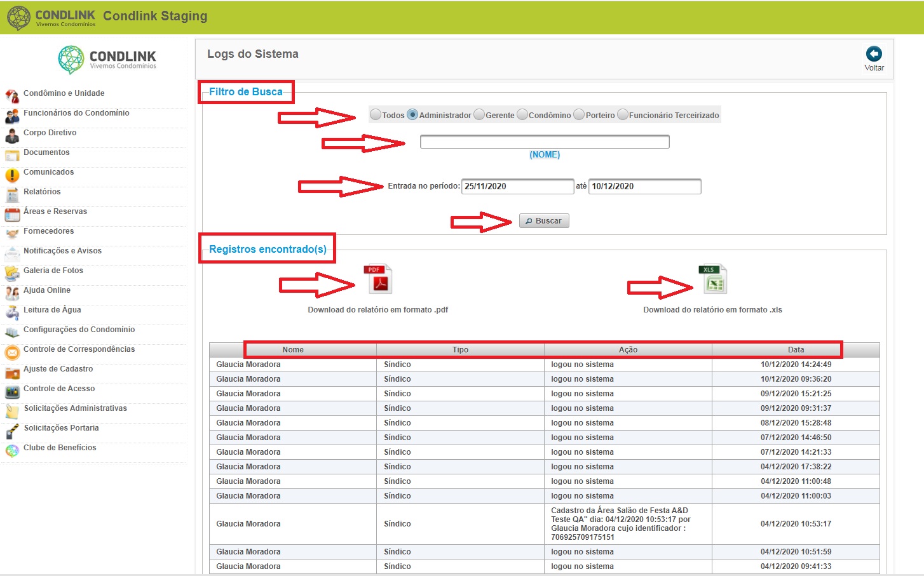The height and width of the screenshot is (576, 924).
Task: Open the Relatórios menu item
Action: pyautogui.click(x=42, y=192)
